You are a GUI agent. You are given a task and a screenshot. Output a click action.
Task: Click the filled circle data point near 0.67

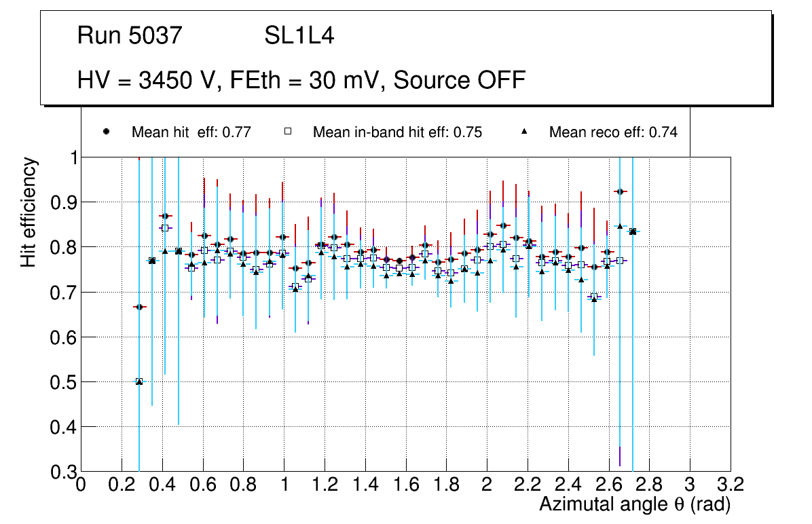point(139,307)
